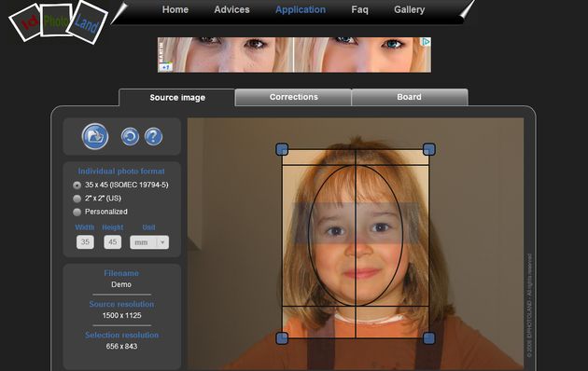Click the Height input field
The image size is (588, 371).
(113, 242)
